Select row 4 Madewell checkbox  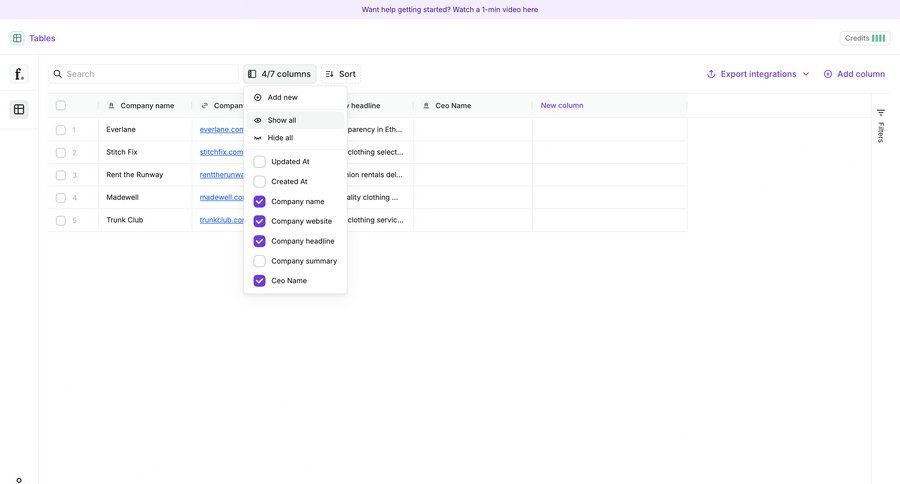tap(61, 198)
